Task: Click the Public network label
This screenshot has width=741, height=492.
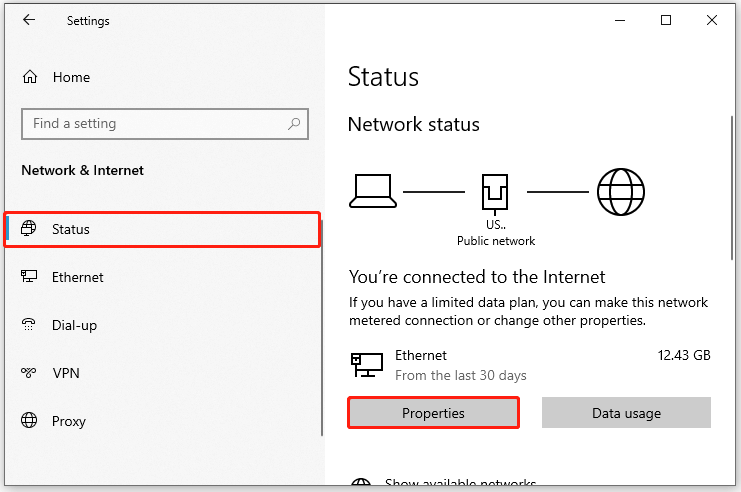Action: [x=496, y=241]
